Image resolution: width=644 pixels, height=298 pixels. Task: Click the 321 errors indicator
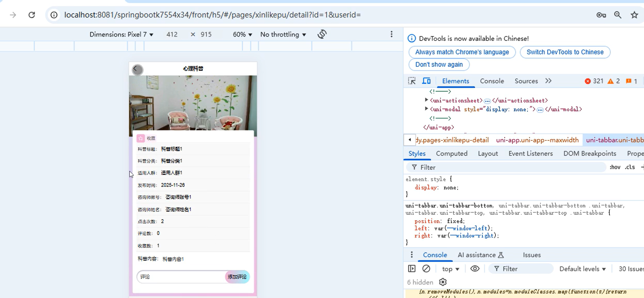pos(594,81)
